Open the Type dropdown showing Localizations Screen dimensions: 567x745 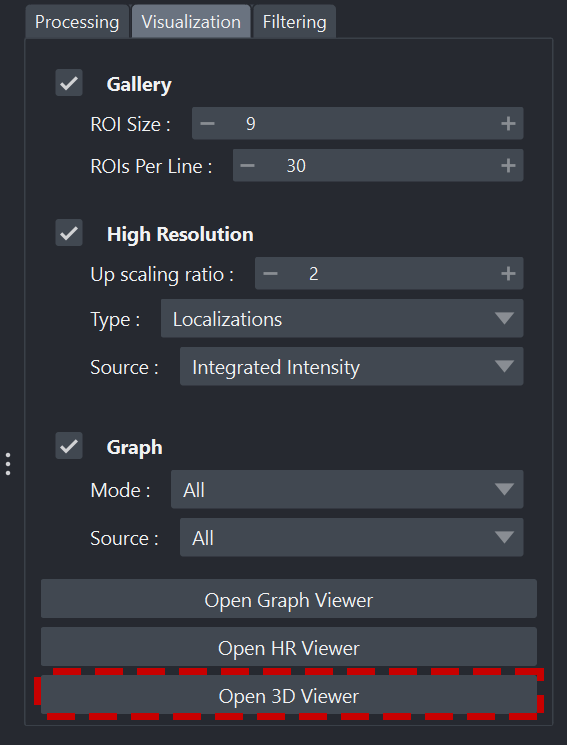tap(342, 319)
